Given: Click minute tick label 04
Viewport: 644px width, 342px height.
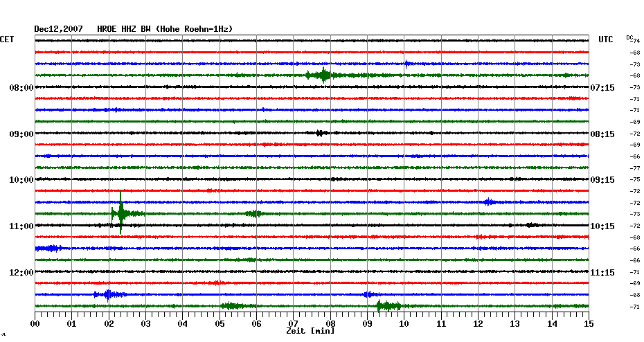Looking at the screenshot, I should click(x=183, y=324).
